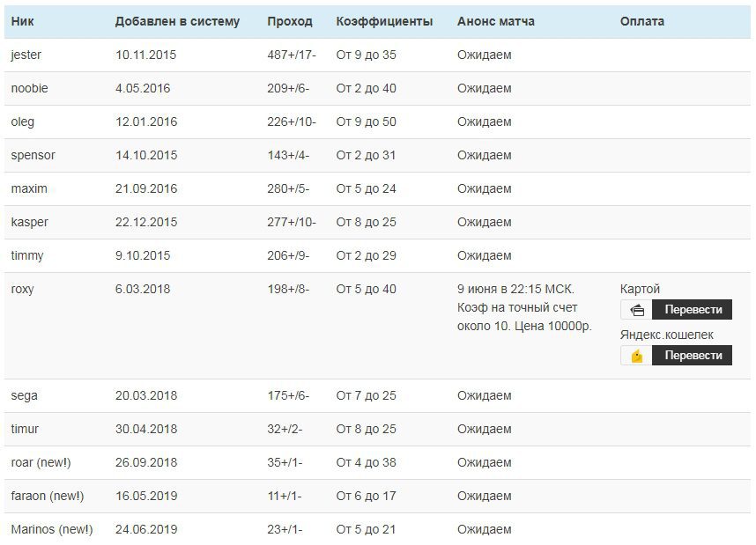Click the Ник column header
This screenshot has width=756, height=545.
pos(22,21)
